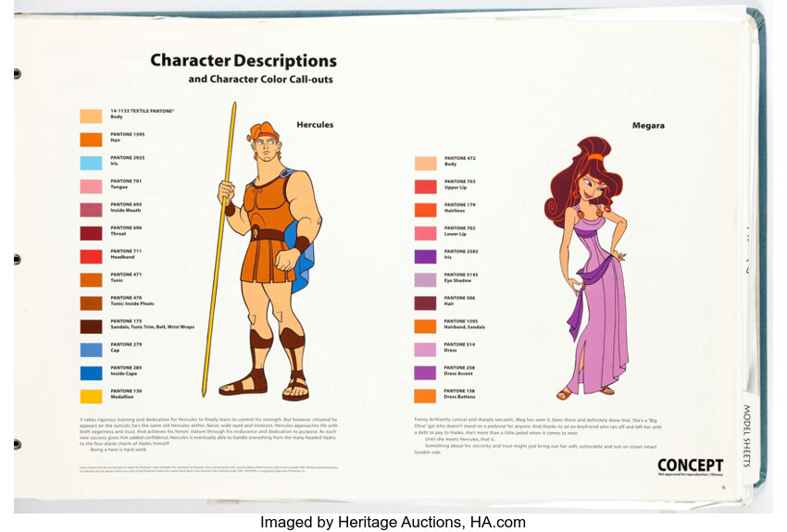
Task: Click 'Imaged by Heritage Auctions, HA.com' caption
Action: pos(393,523)
